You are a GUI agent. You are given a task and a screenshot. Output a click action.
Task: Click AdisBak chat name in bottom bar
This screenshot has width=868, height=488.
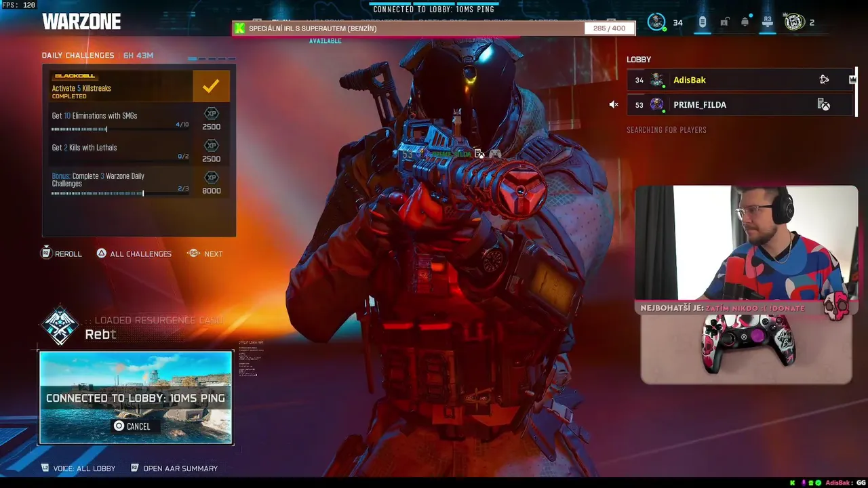pyautogui.click(x=838, y=483)
